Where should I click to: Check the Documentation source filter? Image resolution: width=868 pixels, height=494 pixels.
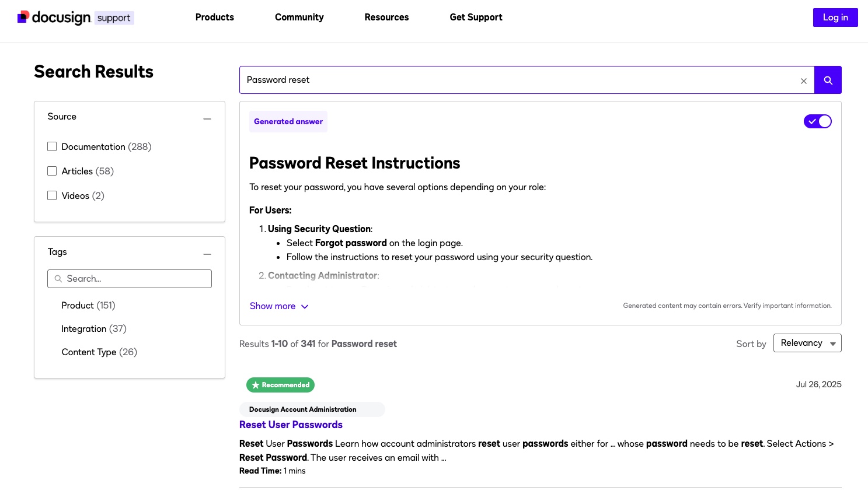(52, 146)
